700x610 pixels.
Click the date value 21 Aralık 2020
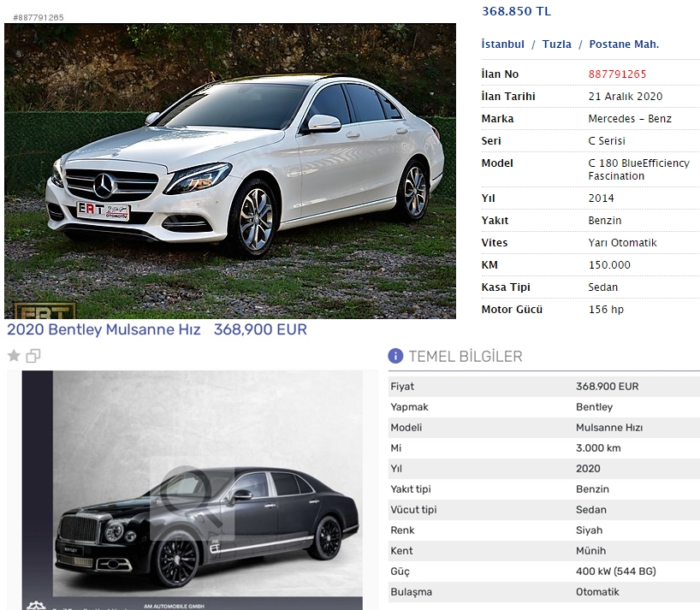pos(625,97)
